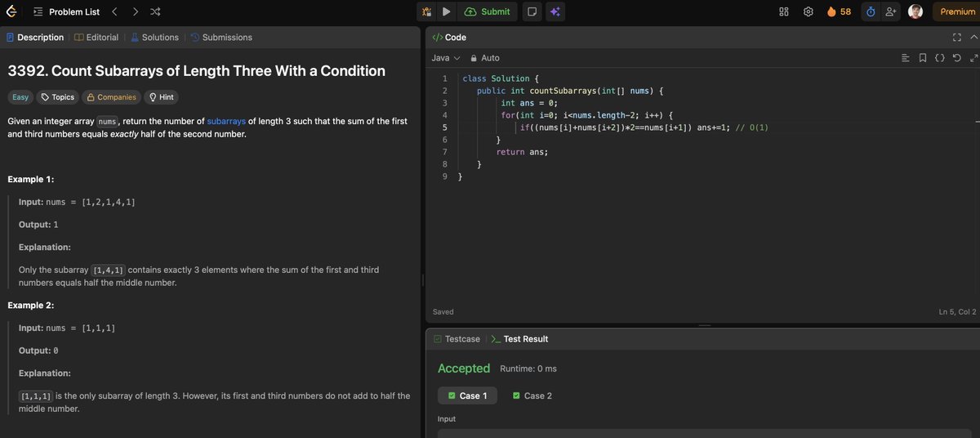Expand the Topics tag

[57, 97]
